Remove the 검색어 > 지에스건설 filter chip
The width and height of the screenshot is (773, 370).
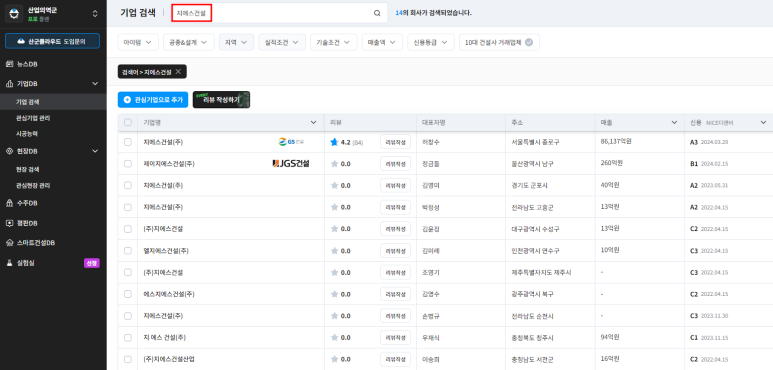(x=178, y=72)
